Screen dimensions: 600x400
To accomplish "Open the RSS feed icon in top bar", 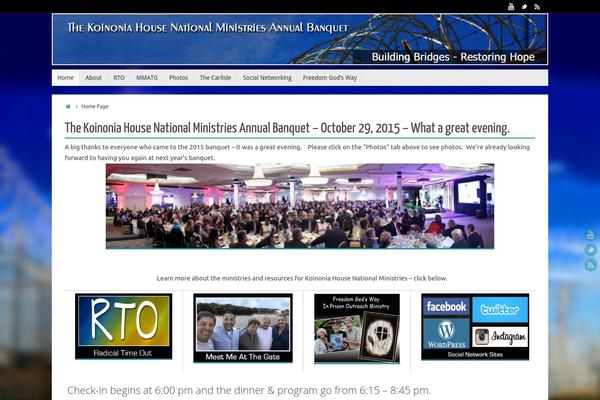I will pyautogui.click(x=537, y=7).
